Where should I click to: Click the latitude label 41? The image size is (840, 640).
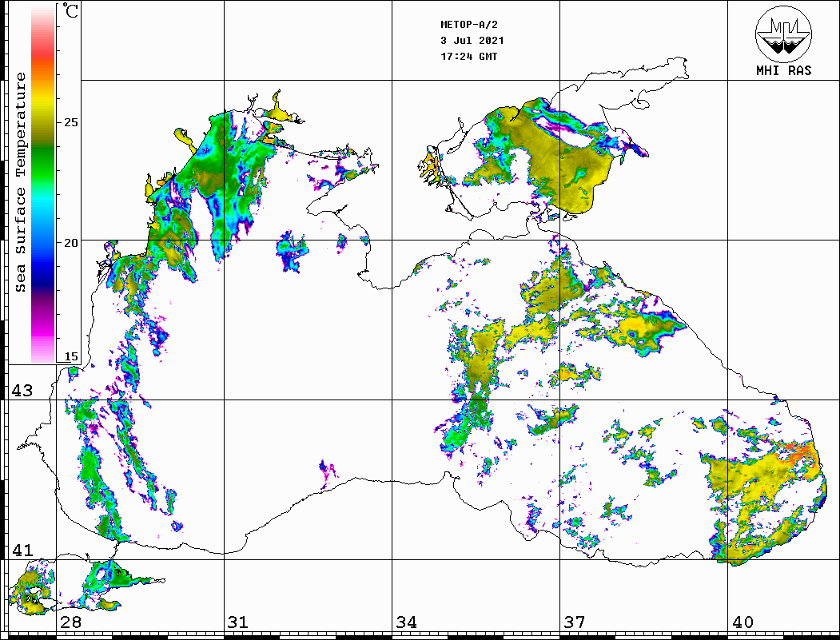[22, 550]
